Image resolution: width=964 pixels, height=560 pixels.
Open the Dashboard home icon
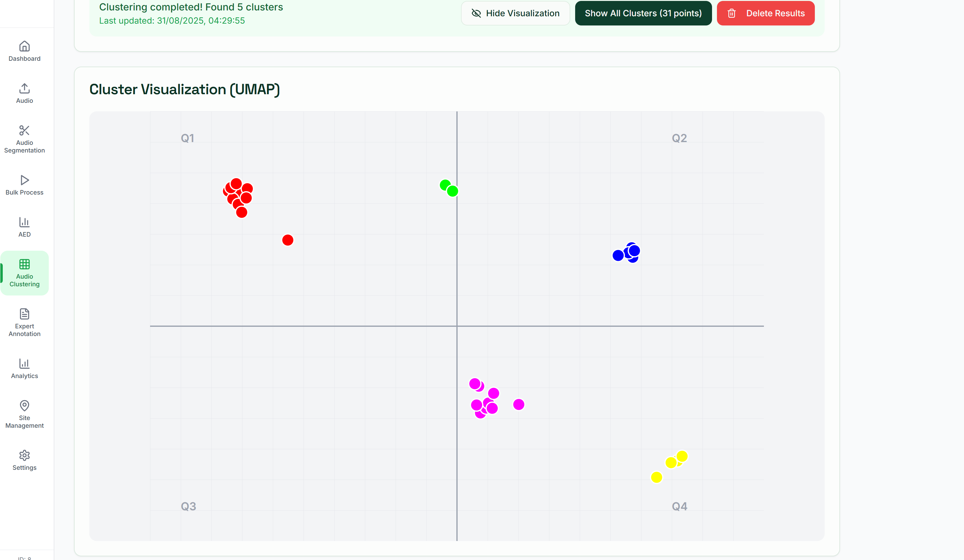pos(25,46)
